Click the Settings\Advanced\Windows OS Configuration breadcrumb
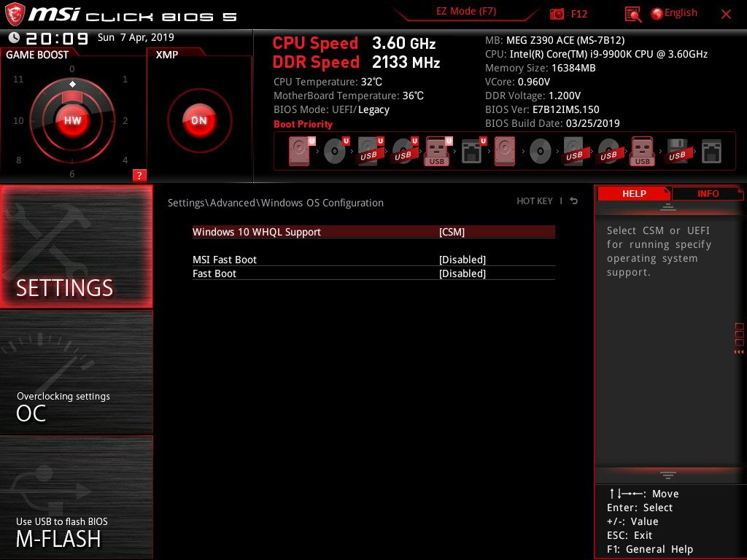The width and height of the screenshot is (747, 560). coord(275,203)
